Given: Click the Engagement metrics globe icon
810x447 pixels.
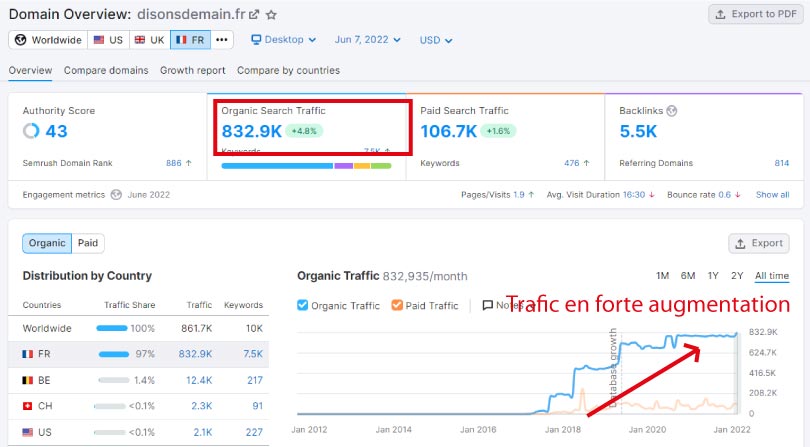Looking at the screenshot, I should pos(116,195).
